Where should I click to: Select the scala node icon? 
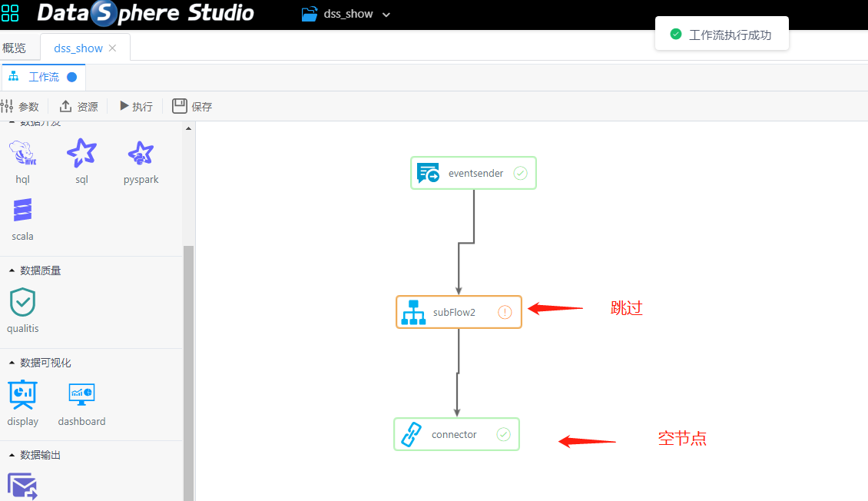[22, 210]
